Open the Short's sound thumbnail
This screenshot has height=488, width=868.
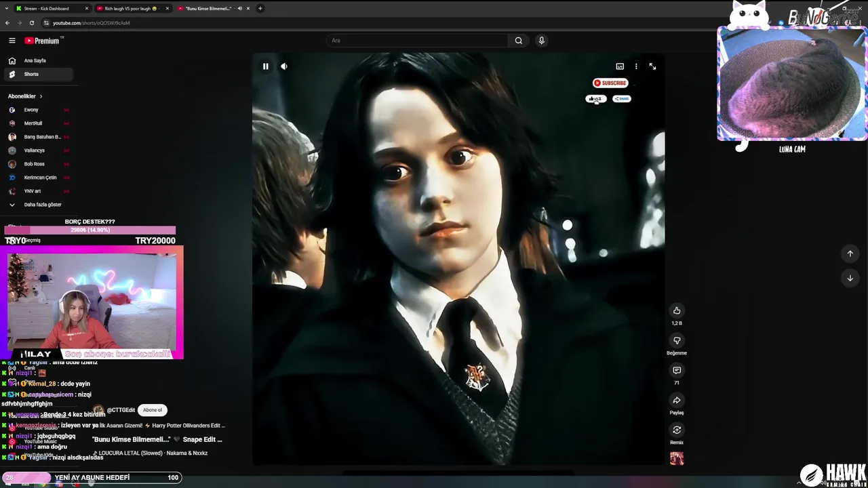pyautogui.click(x=677, y=459)
